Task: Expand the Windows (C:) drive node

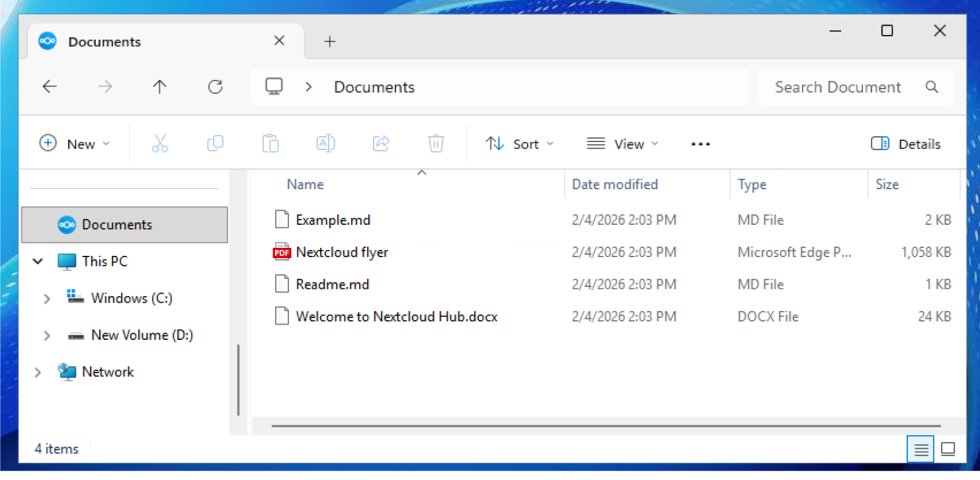Action: 47,299
